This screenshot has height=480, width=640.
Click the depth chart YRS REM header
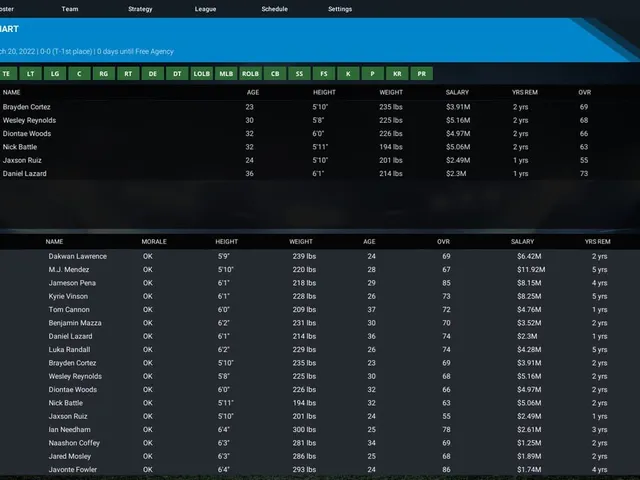(525, 92)
